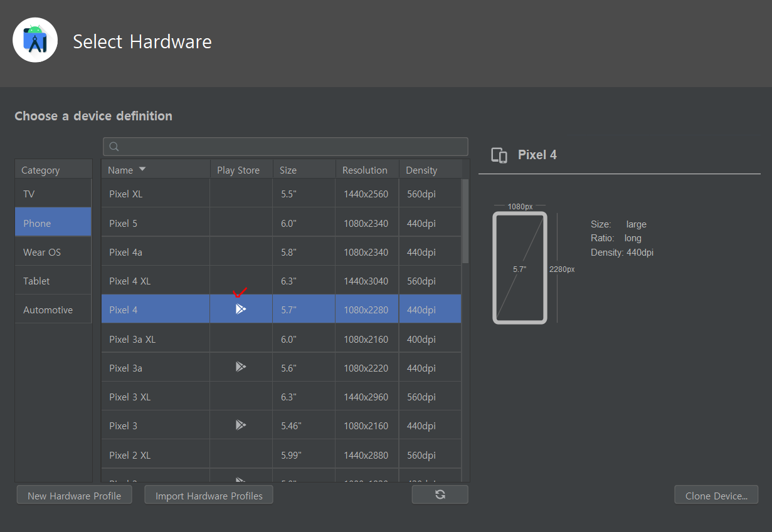
Task: Click the 1440x2560 resolution cell
Action: [366, 194]
